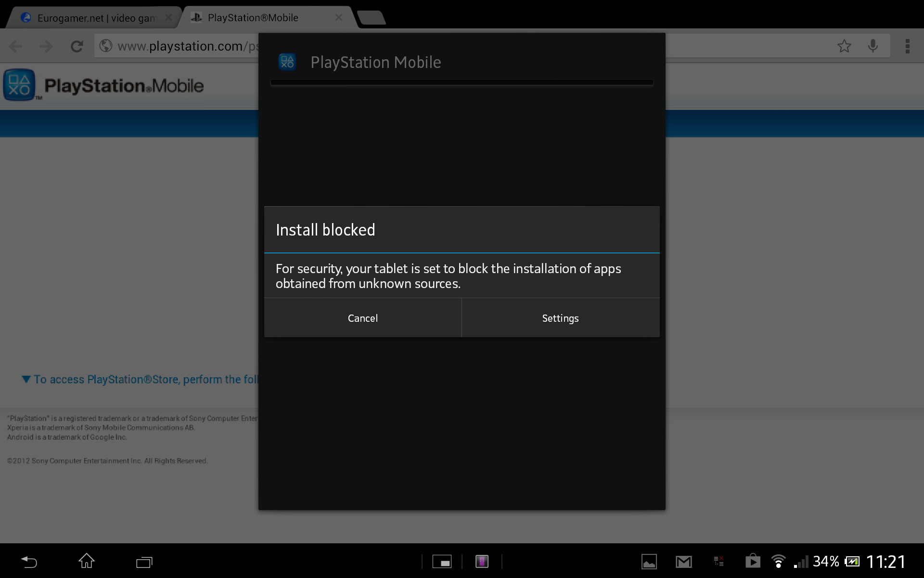Reload the current page
This screenshot has width=924, height=578.
[x=77, y=46]
